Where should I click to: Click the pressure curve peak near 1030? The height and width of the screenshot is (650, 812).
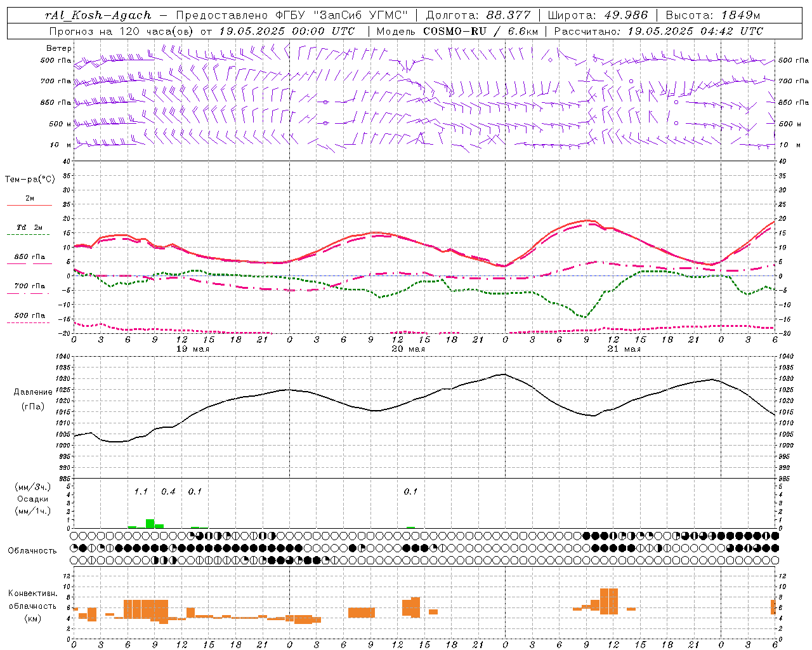click(505, 375)
